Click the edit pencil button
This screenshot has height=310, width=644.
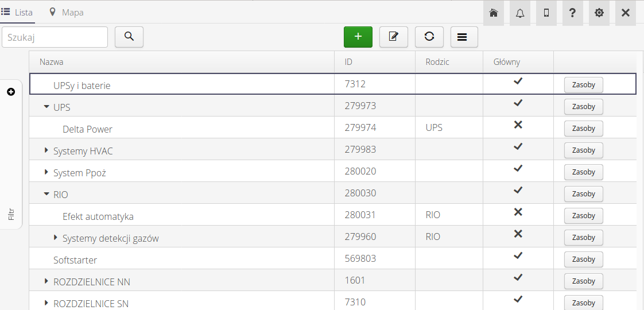394,37
